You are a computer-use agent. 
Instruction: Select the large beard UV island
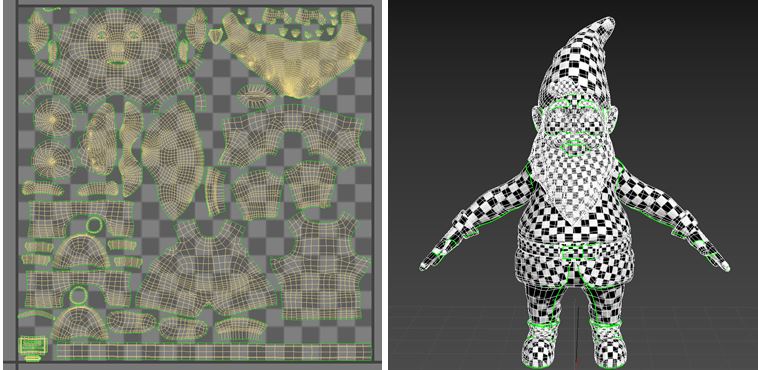(x=292, y=53)
